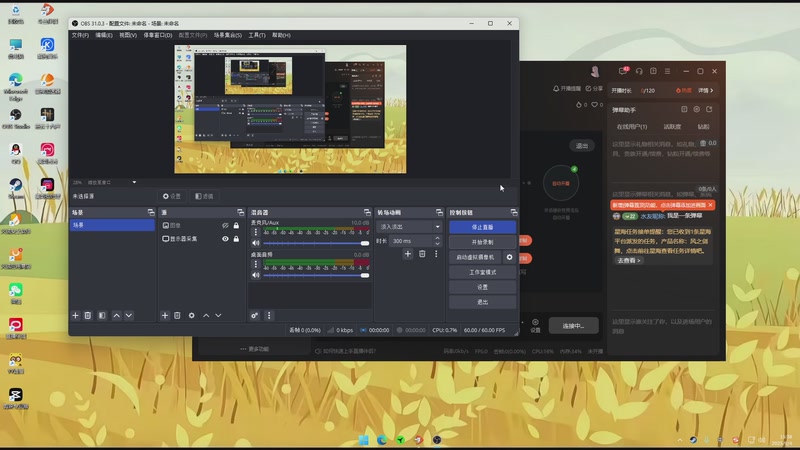Toggle 自动开播 circle in streaming app
The width and height of the screenshot is (800, 450).
tap(561, 183)
